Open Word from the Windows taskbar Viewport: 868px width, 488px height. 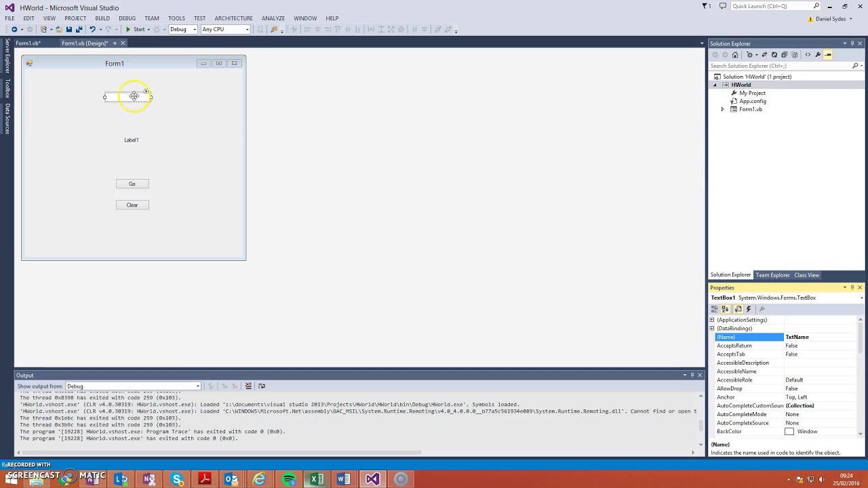pos(344,479)
